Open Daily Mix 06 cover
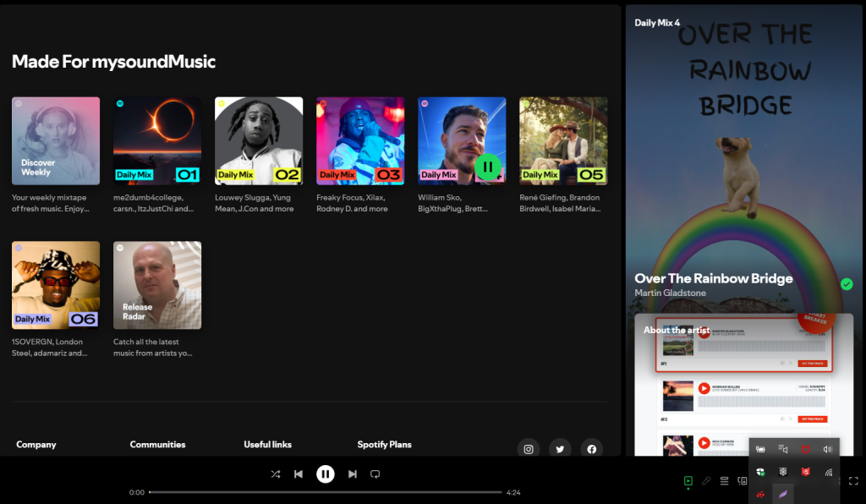 pyautogui.click(x=56, y=285)
